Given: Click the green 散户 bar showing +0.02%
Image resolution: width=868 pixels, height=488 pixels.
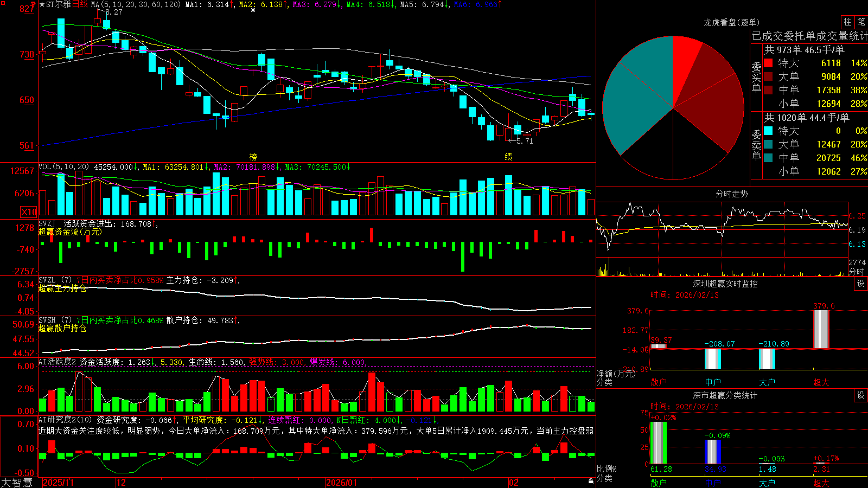Looking at the screenshot, I should pyautogui.click(x=659, y=443).
